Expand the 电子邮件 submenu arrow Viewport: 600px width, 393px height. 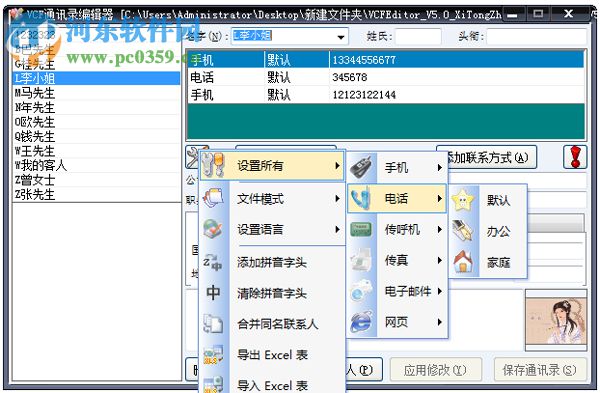440,291
